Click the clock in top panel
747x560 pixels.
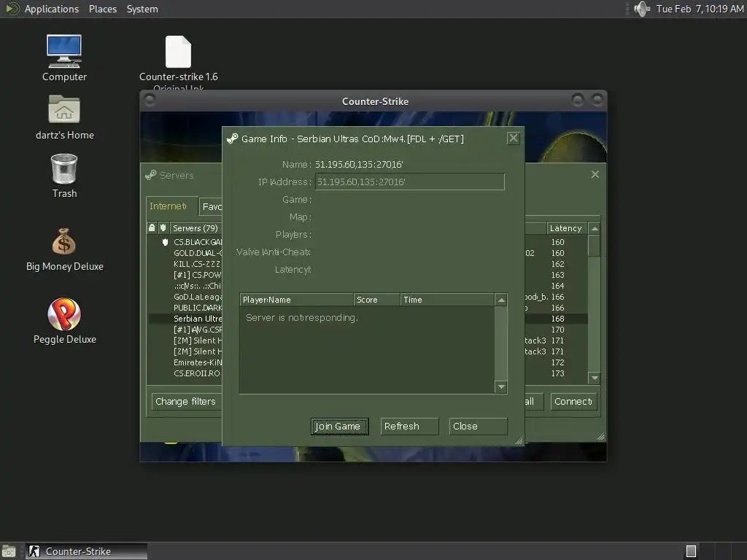[700, 9]
